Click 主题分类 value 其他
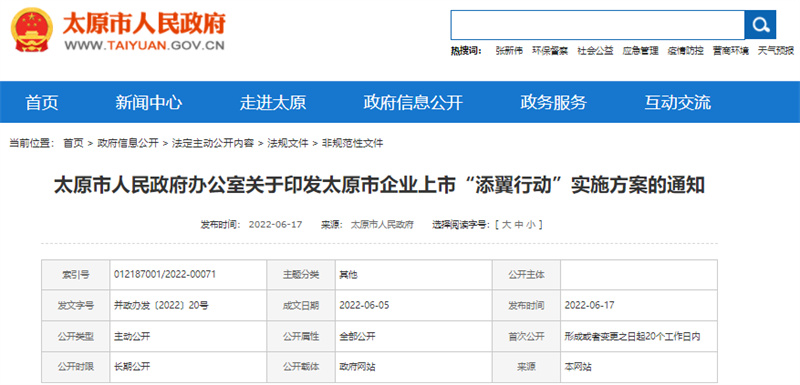This screenshot has height=385, width=800. click(348, 274)
